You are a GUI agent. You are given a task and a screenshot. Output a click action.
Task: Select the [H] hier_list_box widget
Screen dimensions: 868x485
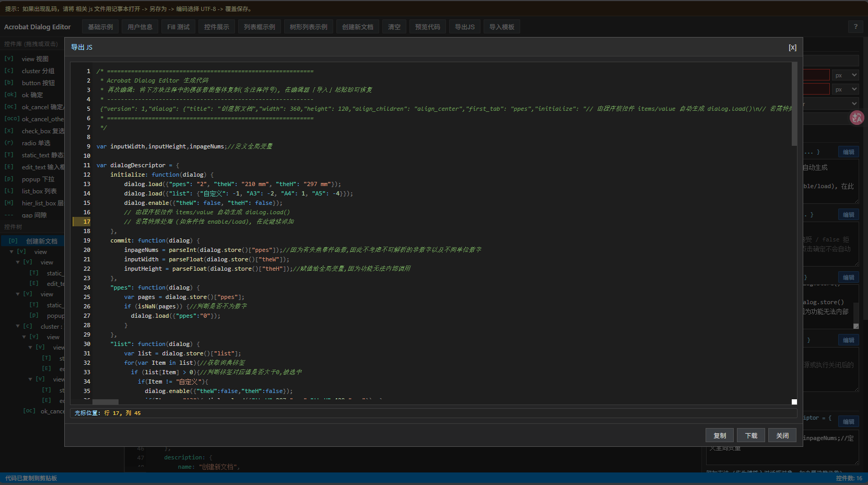click(x=32, y=203)
